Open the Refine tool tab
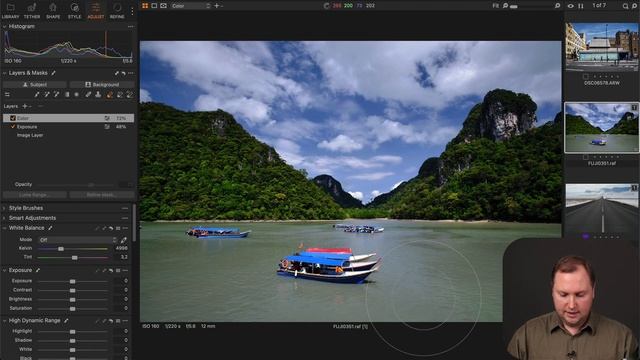640x360 pixels. coord(117,11)
